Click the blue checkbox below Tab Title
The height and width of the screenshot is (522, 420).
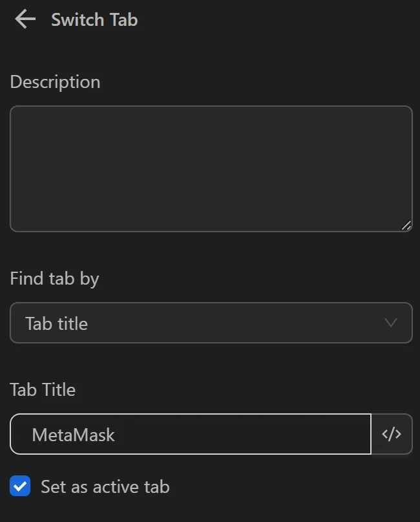[x=20, y=486]
